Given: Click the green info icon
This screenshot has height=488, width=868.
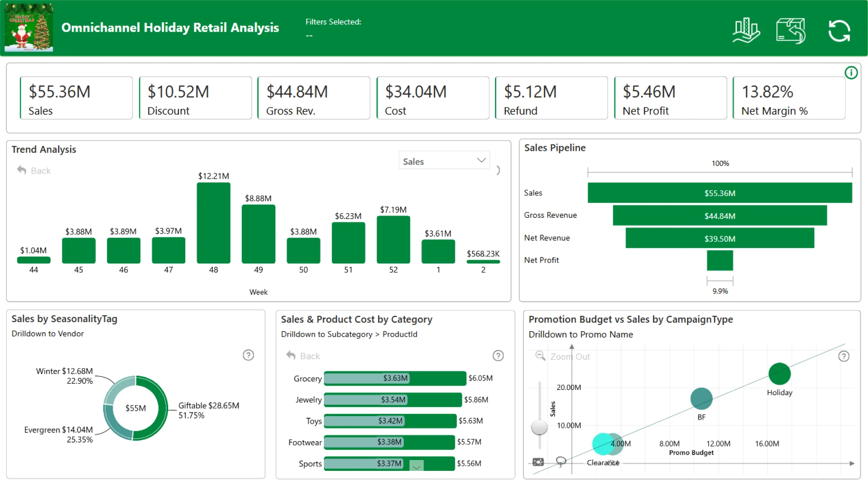Looking at the screenshot, I should 851,73.
